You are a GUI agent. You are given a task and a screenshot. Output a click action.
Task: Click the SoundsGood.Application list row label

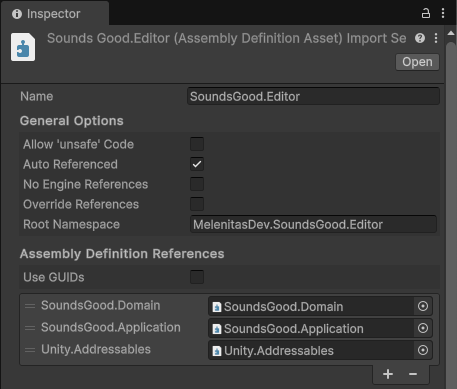[111, 327]
